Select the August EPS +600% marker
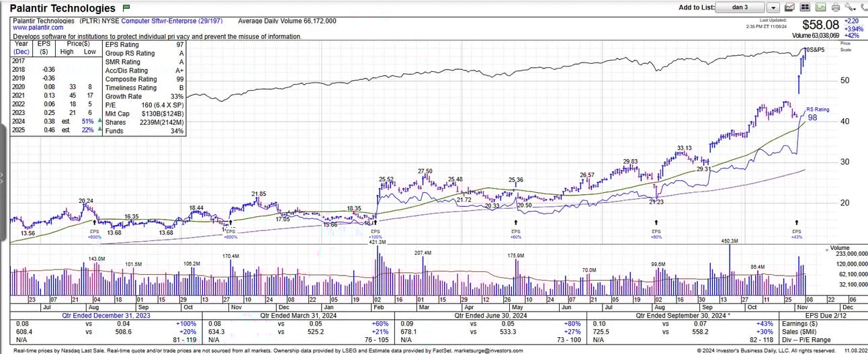The height and width of the screenshot is (354, 868). [x=94, y=230]
